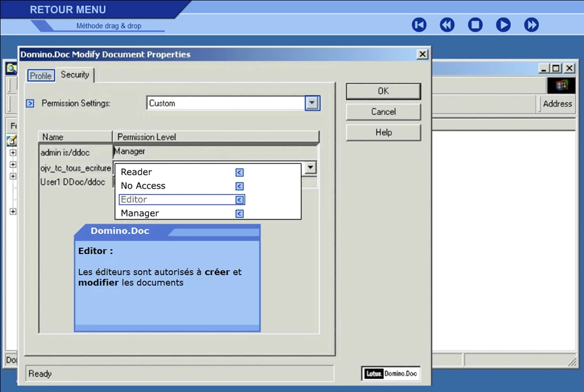This screenshot has height=392, width=584.
Task: Click info arrow icon next to Reader
Action: coord(240,172)
